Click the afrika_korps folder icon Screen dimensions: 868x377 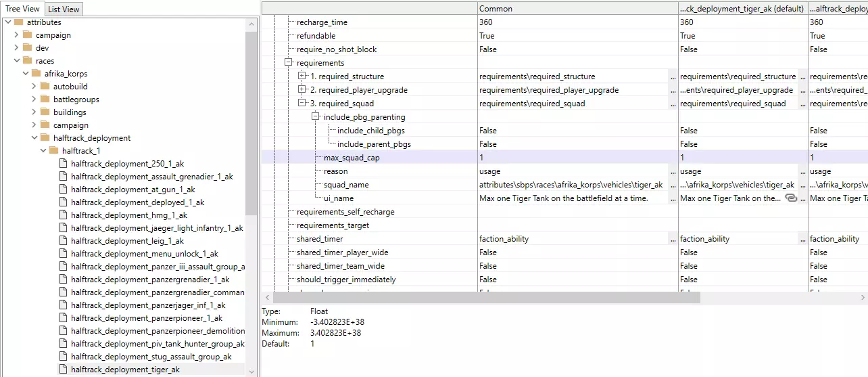point(36,74)
